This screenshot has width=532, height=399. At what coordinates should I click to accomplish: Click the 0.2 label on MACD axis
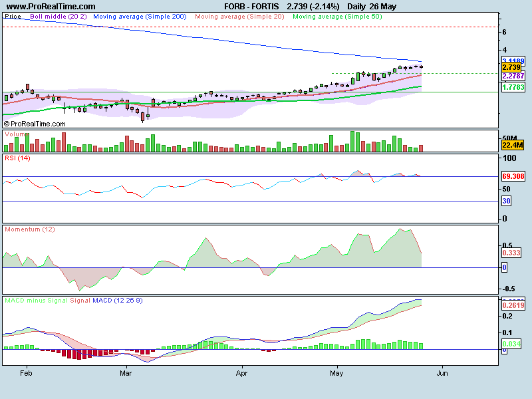click(x=507, y=317)
